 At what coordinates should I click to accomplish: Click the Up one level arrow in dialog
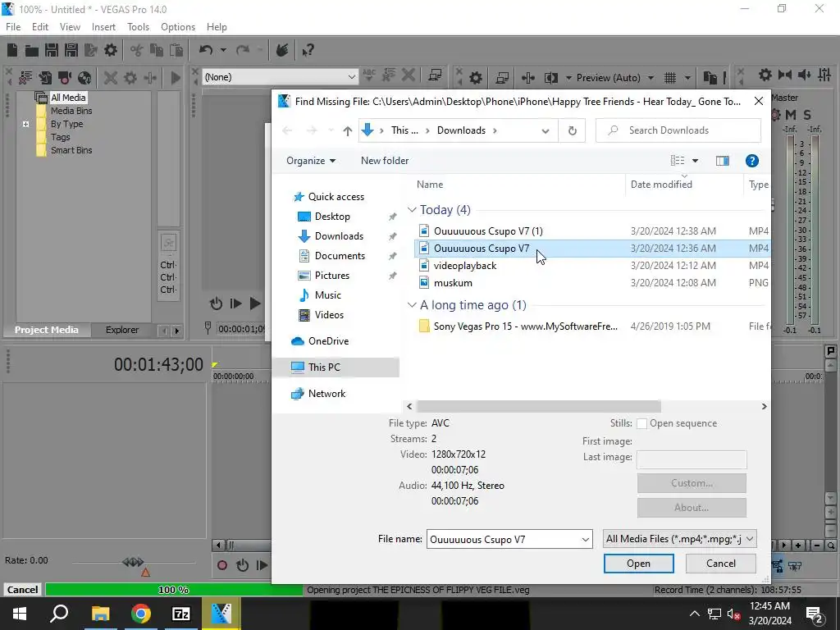point(347,130)
